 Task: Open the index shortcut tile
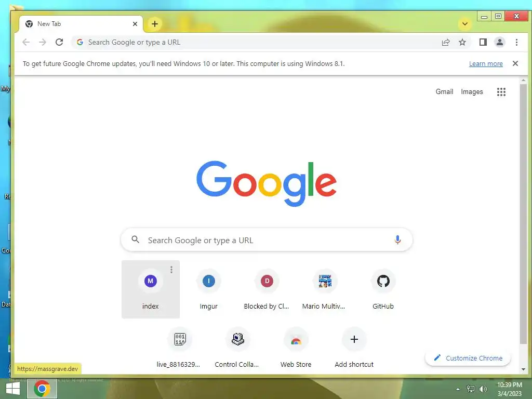coord(150,289)
